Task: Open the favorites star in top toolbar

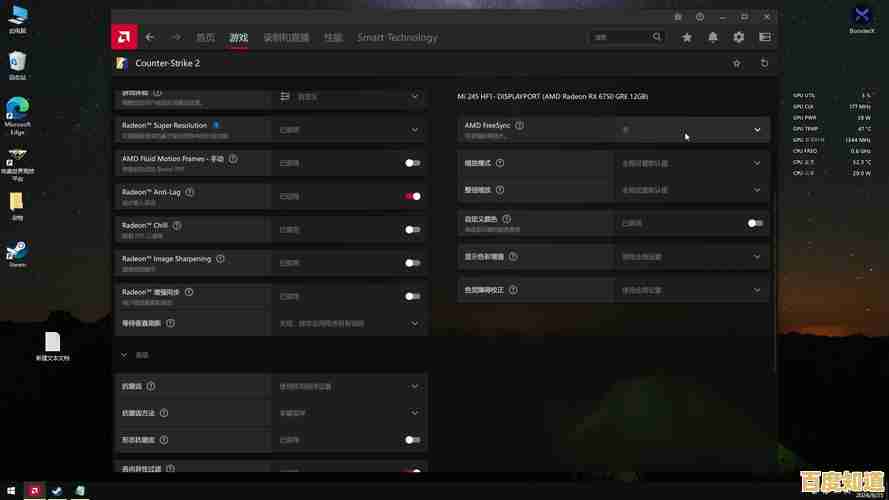Action: (687, 37)
